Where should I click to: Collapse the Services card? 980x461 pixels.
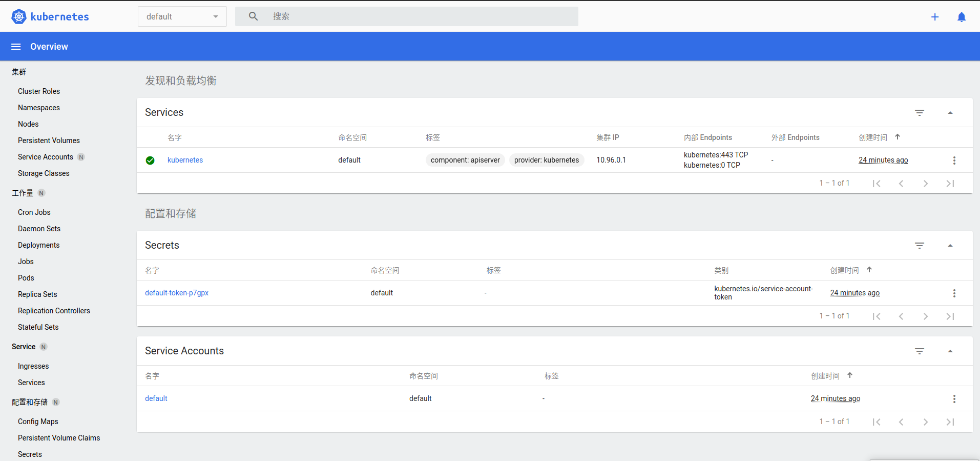point(950,113)
